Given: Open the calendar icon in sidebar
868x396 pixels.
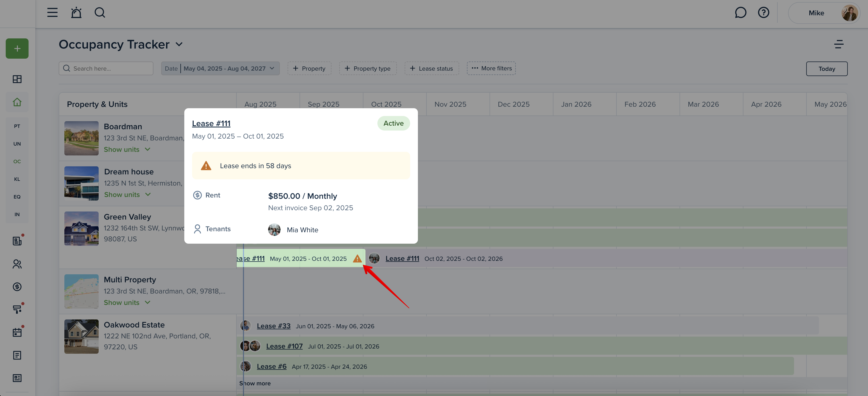Looking at the screenshot, I should pos(17,332).
